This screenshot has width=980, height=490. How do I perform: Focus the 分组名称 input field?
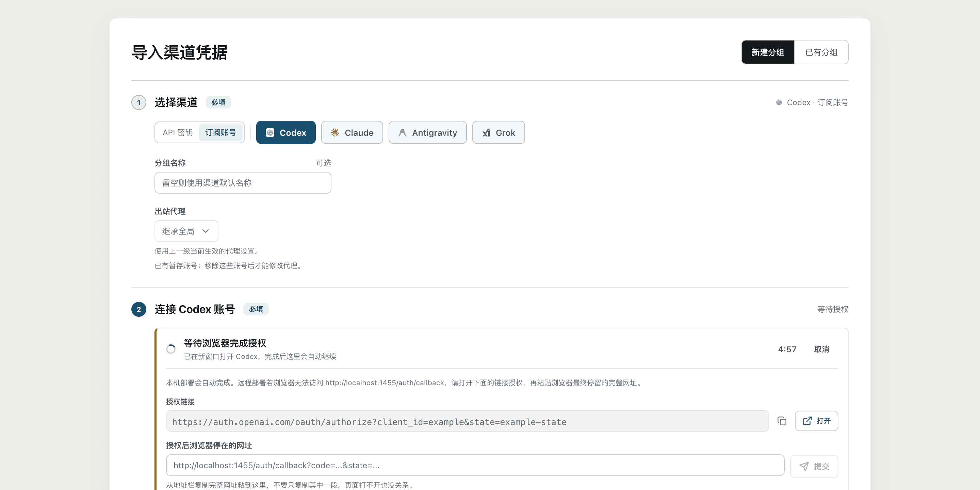(x=243, y=183)
